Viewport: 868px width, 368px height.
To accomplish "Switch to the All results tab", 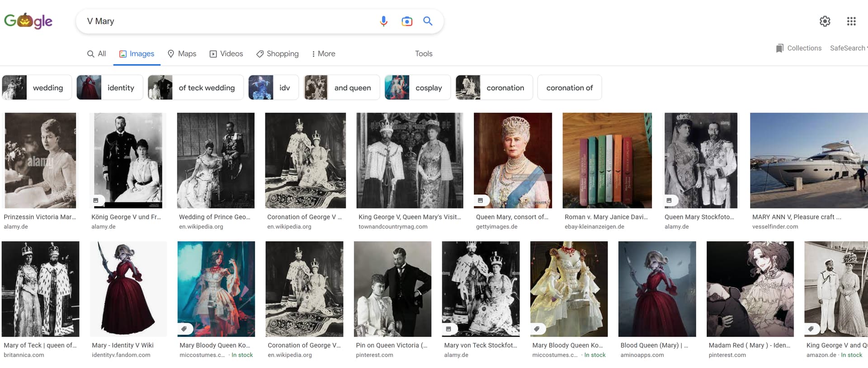I will click(x=97, y=54).
